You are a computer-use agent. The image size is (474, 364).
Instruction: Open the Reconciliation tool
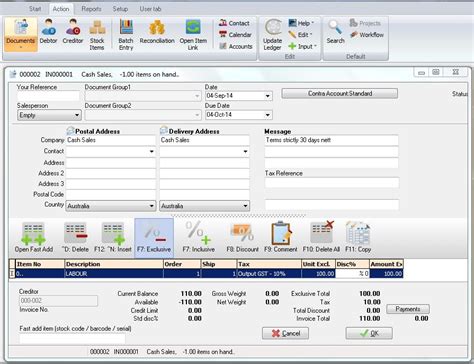(157, 32)
